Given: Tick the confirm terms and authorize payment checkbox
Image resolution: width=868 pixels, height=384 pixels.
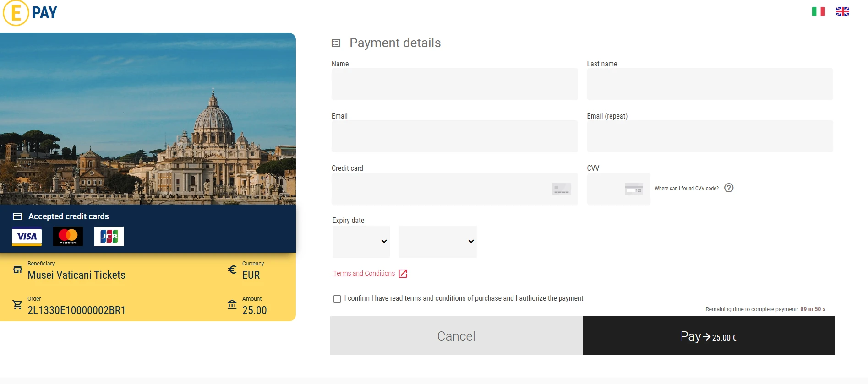Looking at the screenshot, I should point(337,299).
